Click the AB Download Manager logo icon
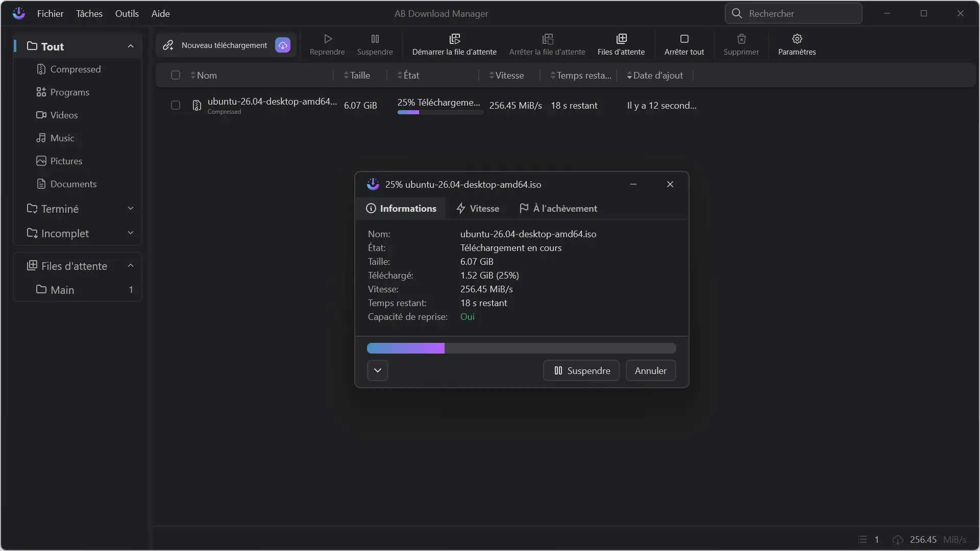Screen dimensions: 980x551 19,13
